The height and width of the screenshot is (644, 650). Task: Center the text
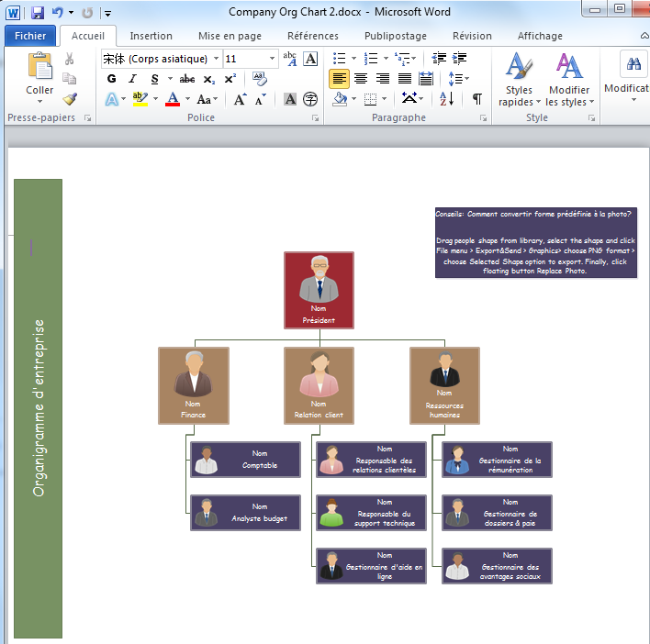361,79
